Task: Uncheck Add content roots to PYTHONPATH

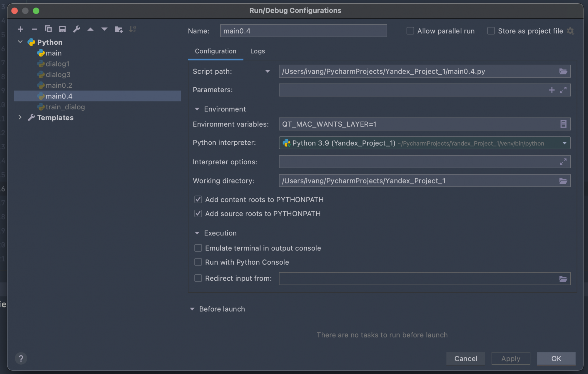Action: [x=198, y=200]
